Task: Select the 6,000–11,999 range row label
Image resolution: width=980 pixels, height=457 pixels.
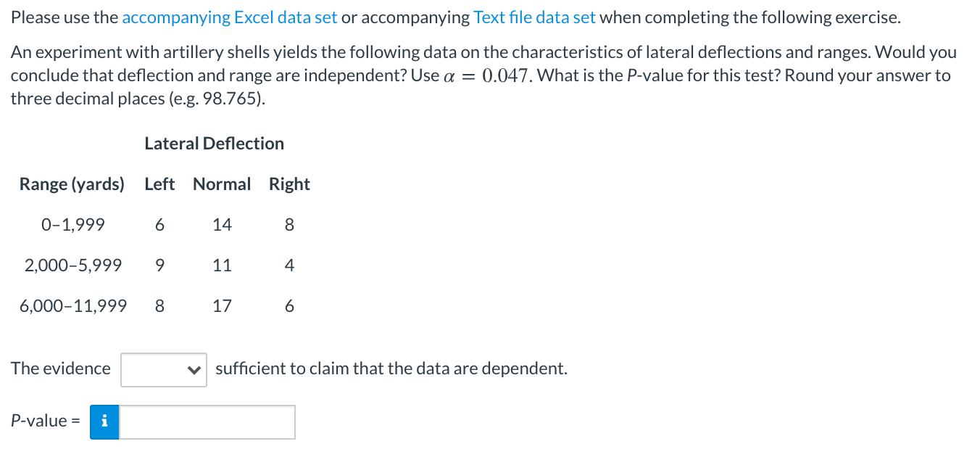Action: (x=72, y=306)
